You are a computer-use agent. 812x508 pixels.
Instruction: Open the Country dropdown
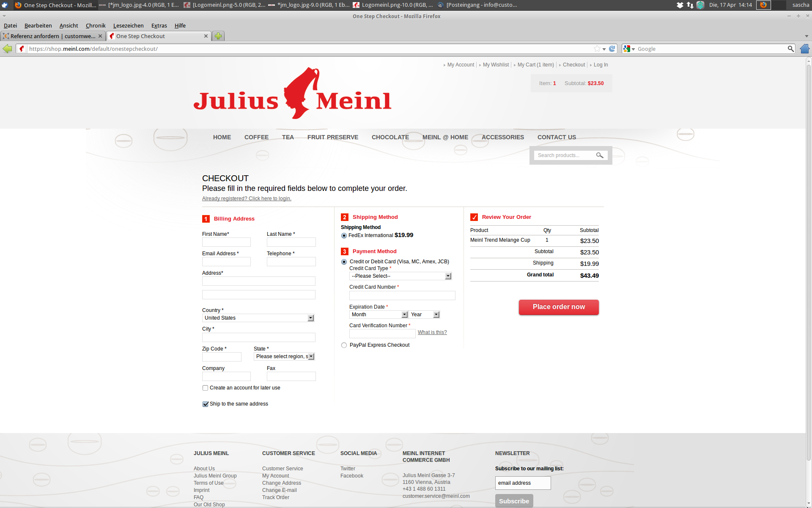click(258, 318)
